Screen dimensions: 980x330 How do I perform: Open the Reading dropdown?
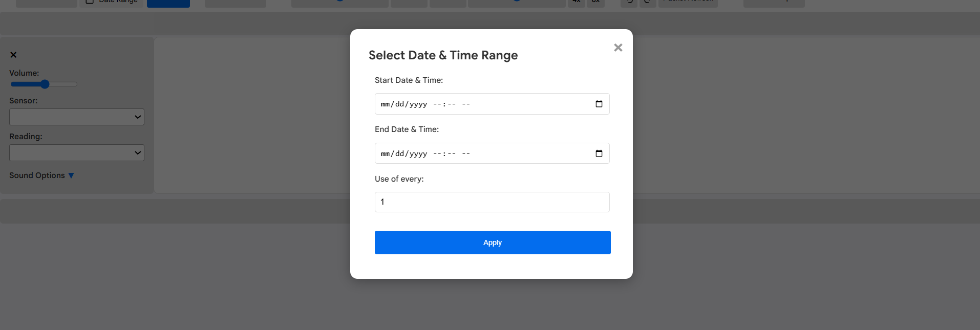pyautogui.click(x=76, y=152)
